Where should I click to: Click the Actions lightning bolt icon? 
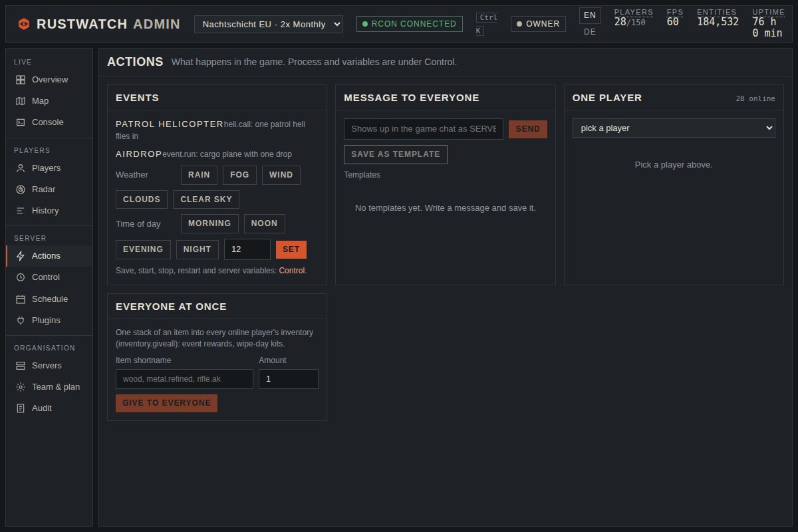[21, 256]
